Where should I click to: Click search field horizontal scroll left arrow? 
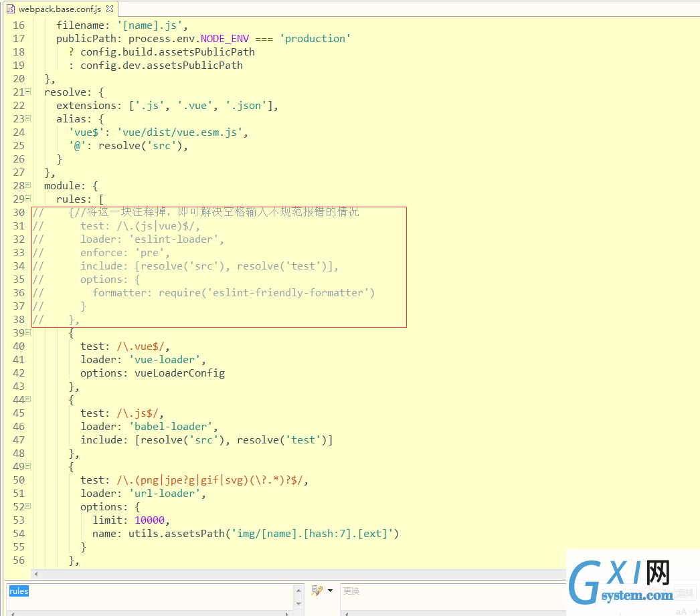(13, 613)
